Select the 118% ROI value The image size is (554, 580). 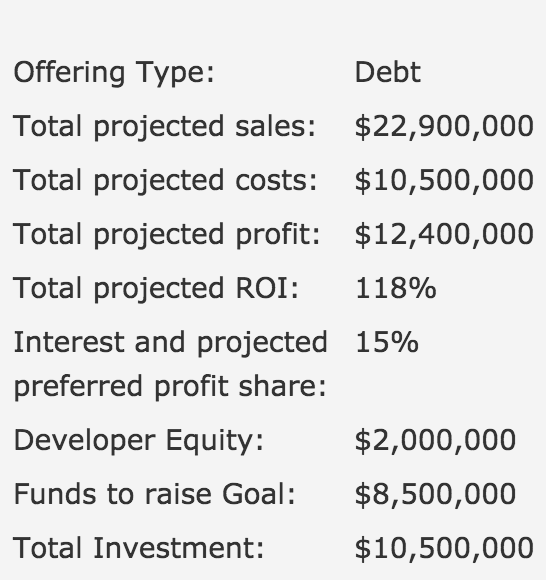point(396,288)
